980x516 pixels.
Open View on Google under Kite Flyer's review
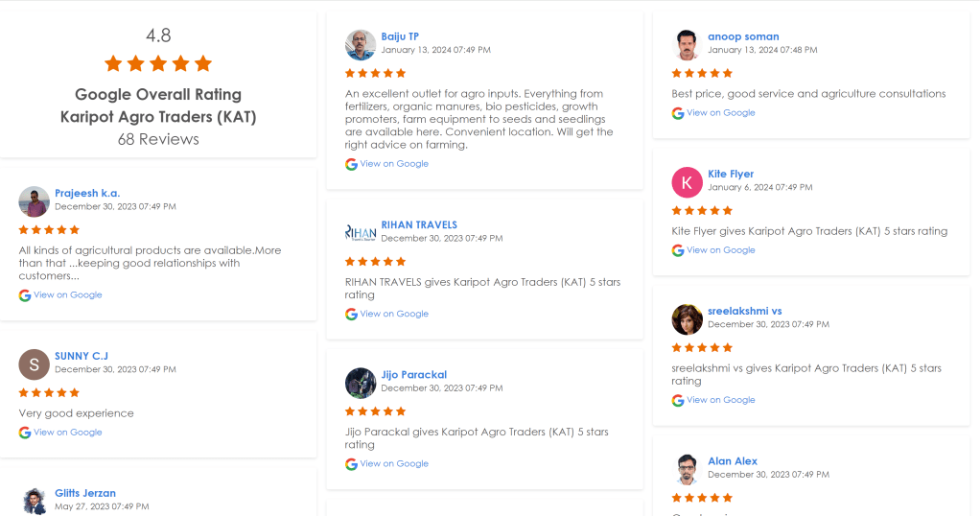click(720, 250)
